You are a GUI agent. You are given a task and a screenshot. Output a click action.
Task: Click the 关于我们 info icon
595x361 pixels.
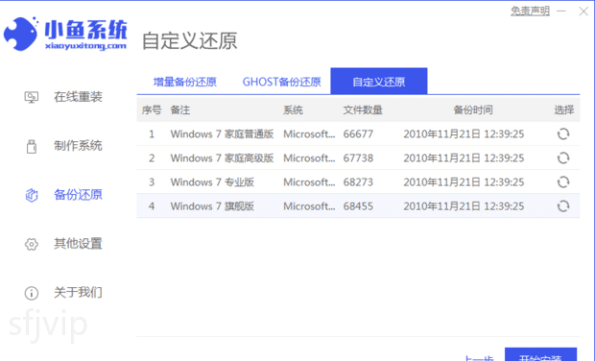[x=31, y=293]
